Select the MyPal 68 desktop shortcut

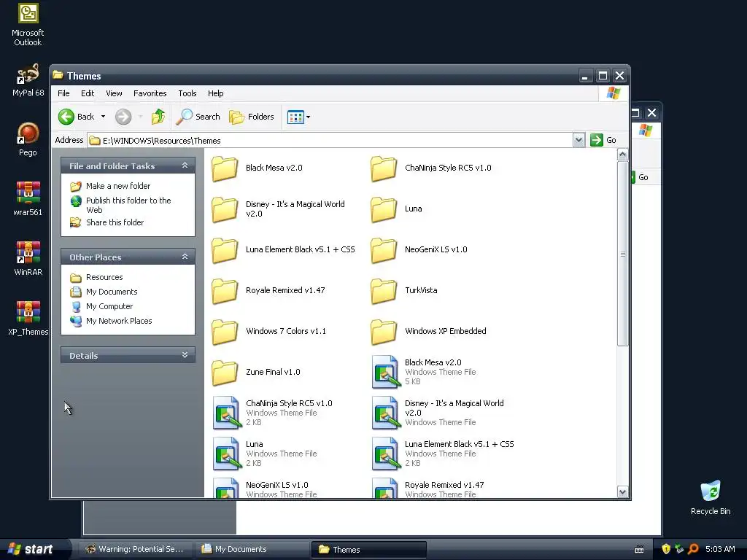28,80
